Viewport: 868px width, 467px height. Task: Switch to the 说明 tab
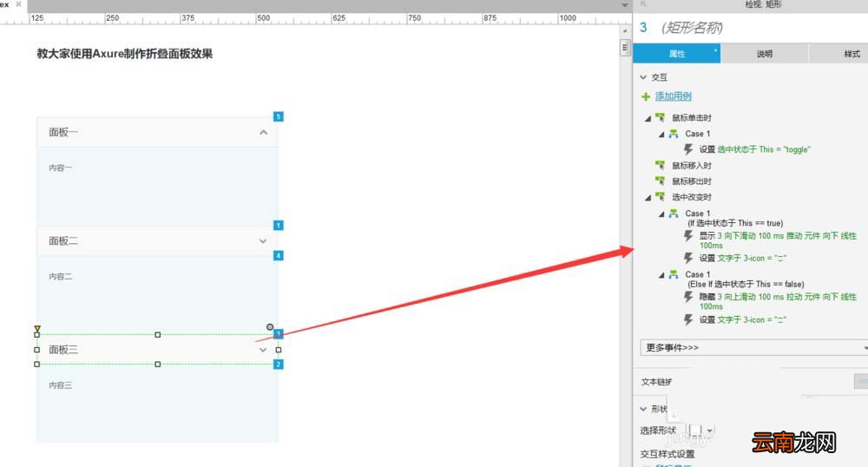tap(765, 54)
